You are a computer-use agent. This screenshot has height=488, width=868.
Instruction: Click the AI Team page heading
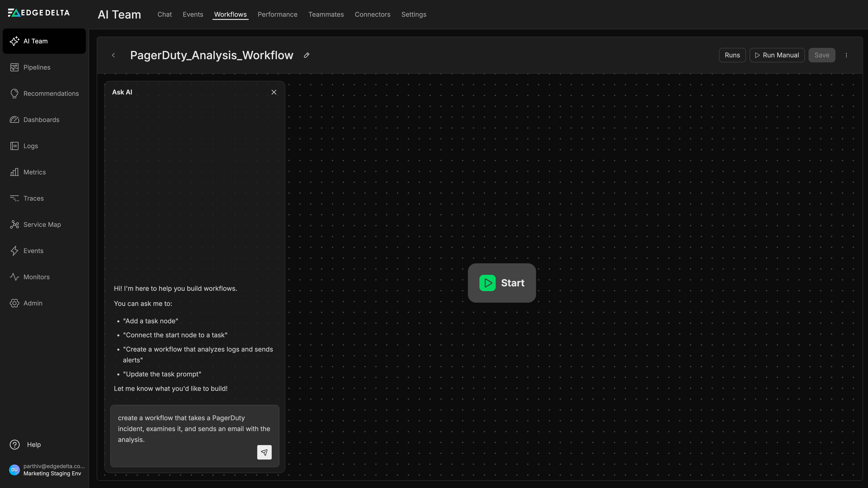click(119, 14)
